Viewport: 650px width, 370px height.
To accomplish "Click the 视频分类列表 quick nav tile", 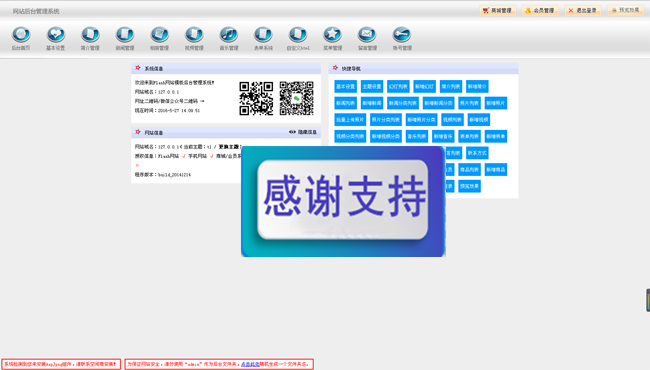I will tap(350, 136).
